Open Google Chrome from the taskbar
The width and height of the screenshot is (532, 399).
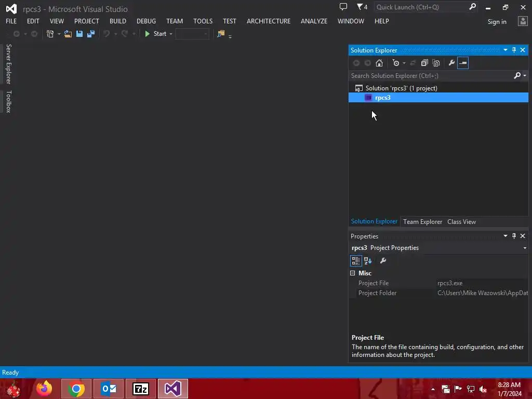[76, 389]
